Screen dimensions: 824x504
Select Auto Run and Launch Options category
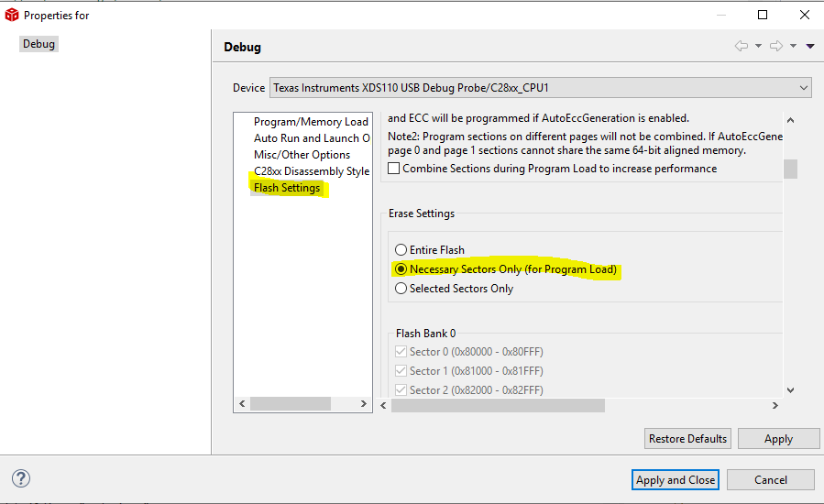tap(312, 137)
